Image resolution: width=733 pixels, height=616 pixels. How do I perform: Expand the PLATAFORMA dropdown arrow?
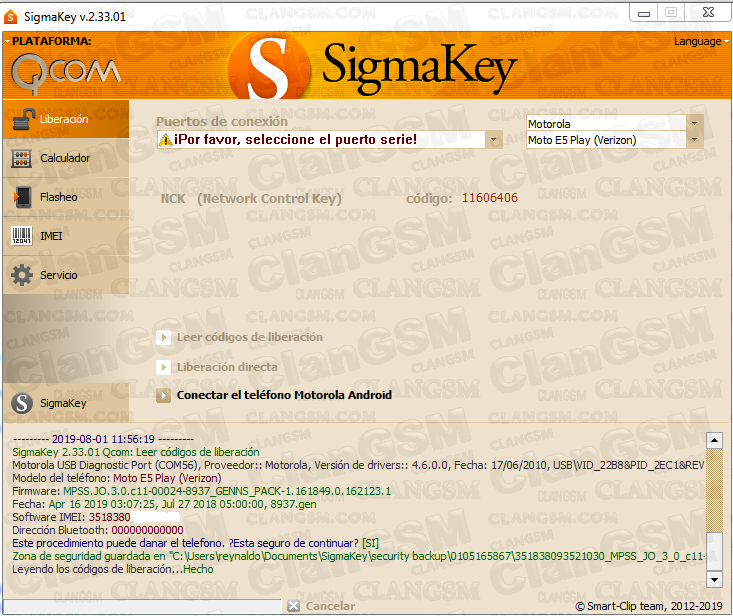(x=7, y=42)
